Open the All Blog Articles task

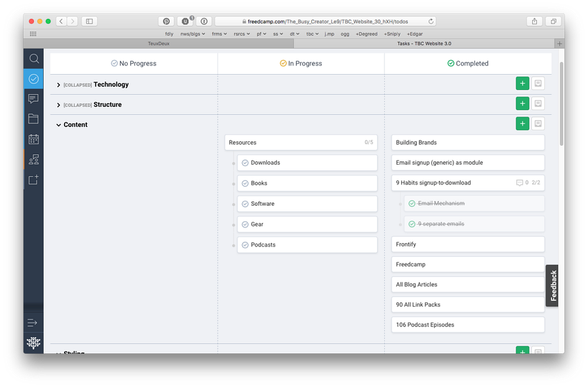coord(468,285)
